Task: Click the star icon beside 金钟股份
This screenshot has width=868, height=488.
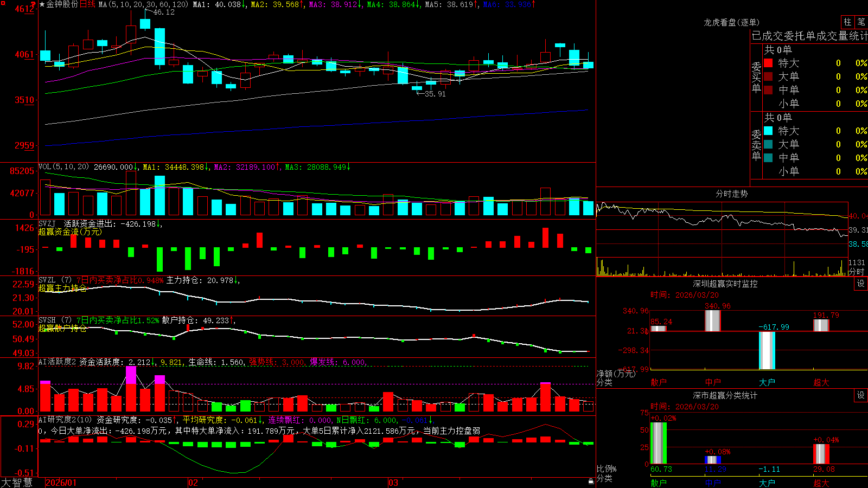Action: (x=42, y=4)
